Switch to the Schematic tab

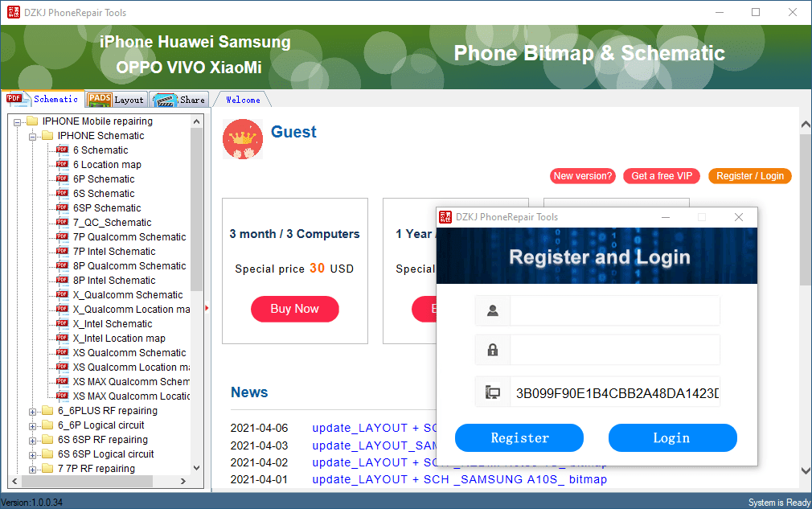[43, 99]
